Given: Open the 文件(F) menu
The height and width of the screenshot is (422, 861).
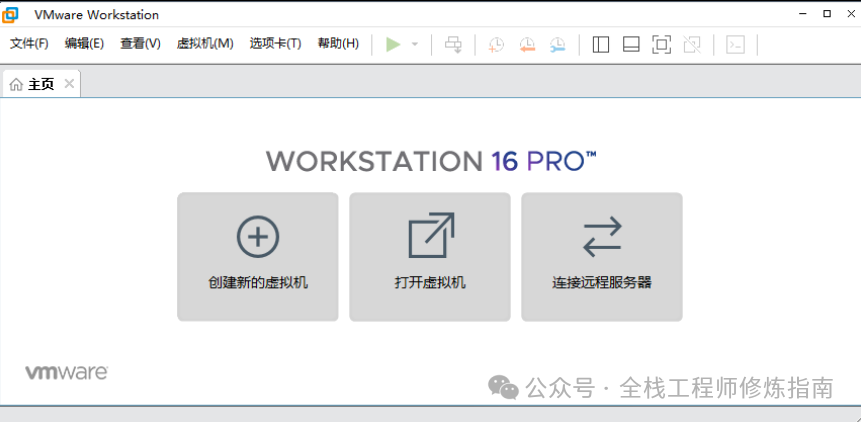Looking at the screenshot, I should click(x=29, y=44).
